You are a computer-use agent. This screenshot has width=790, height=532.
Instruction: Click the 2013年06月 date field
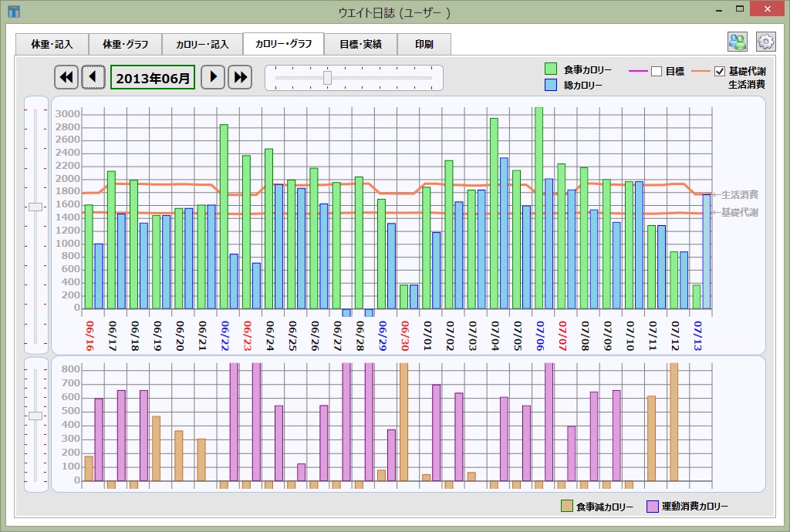(153, 78)
